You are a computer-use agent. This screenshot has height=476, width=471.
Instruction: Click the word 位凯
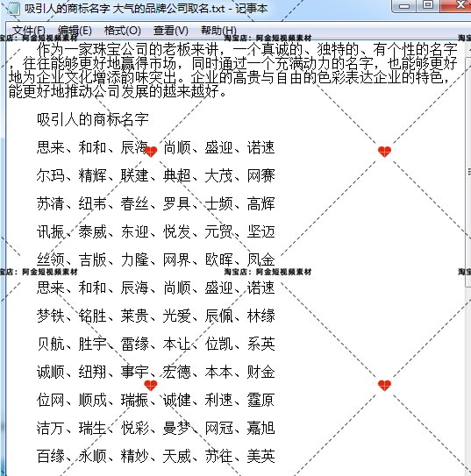218,344
